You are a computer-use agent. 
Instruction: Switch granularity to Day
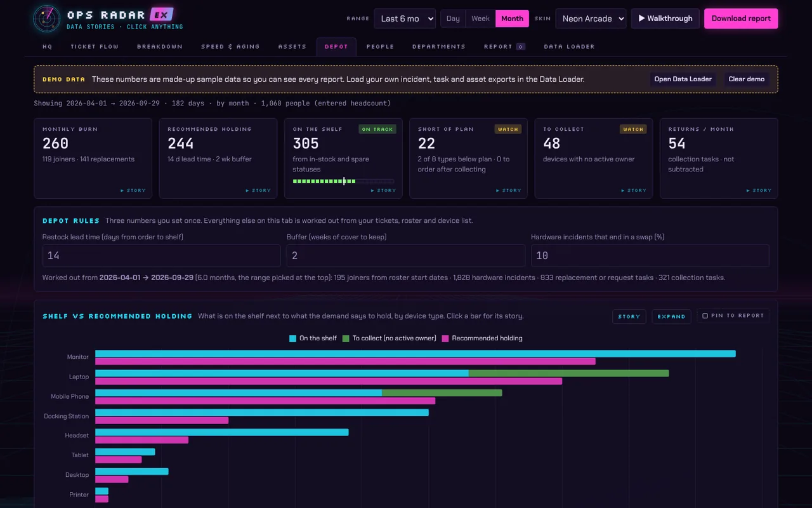[453, 18]
